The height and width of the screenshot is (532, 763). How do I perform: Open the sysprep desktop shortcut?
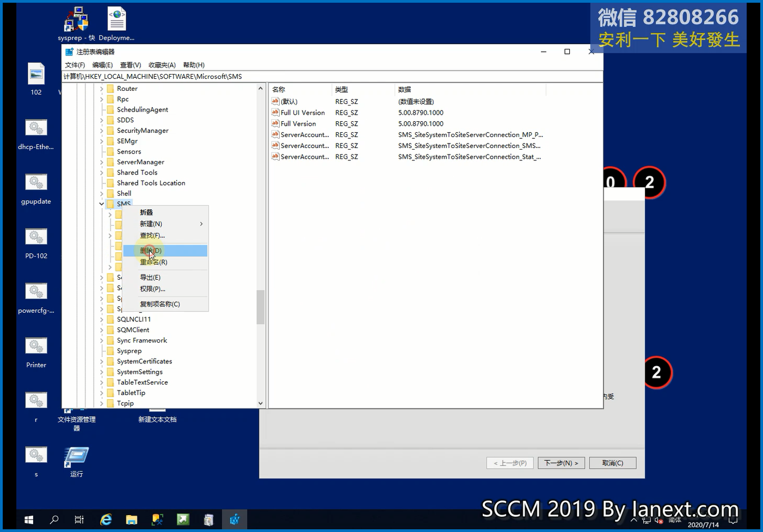click(x=76, y=24)
